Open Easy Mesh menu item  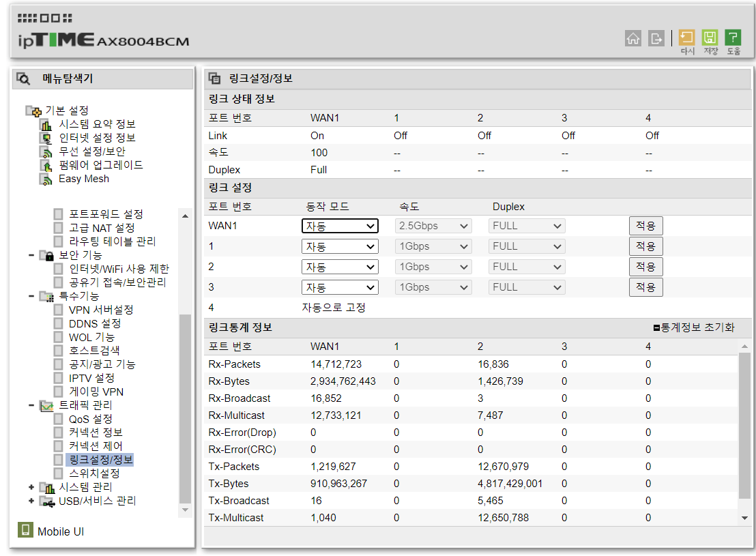pyautogui.click(x=84, y=179)
